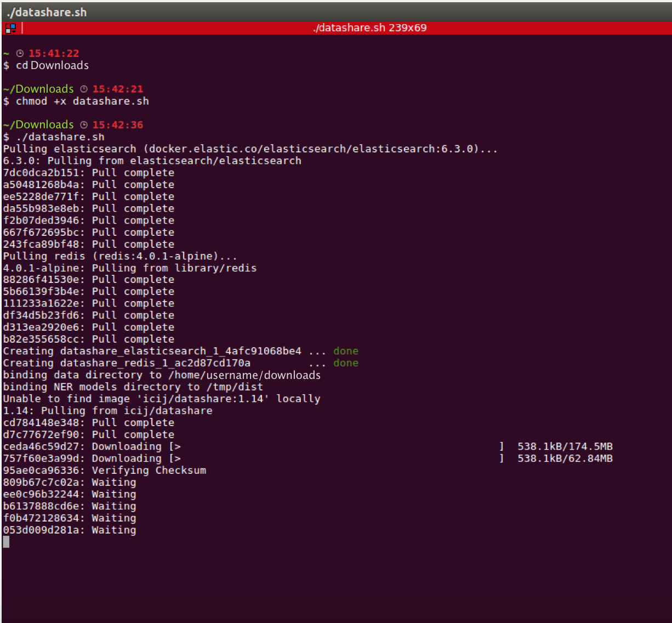This screenshot has height=623, width=672.
Task: Click the window title ./datashare.sh at top
Action: [x=47, y=12]
